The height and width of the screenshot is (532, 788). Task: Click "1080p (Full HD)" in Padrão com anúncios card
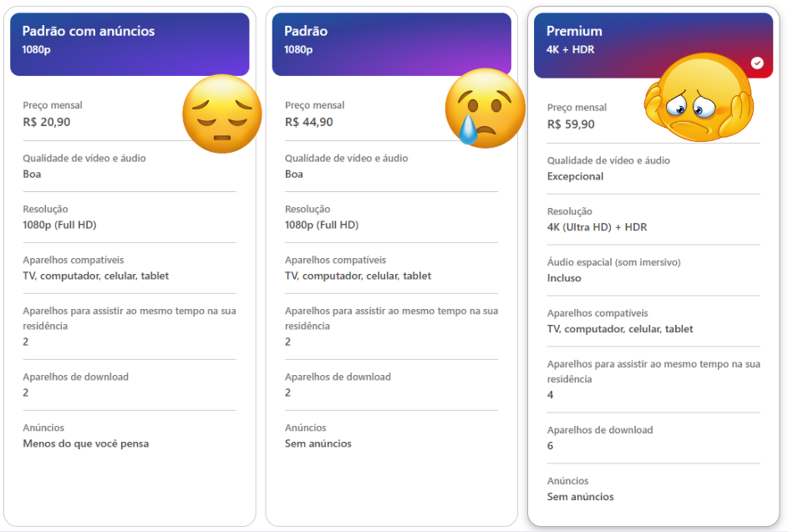click(x=59, y=225)
